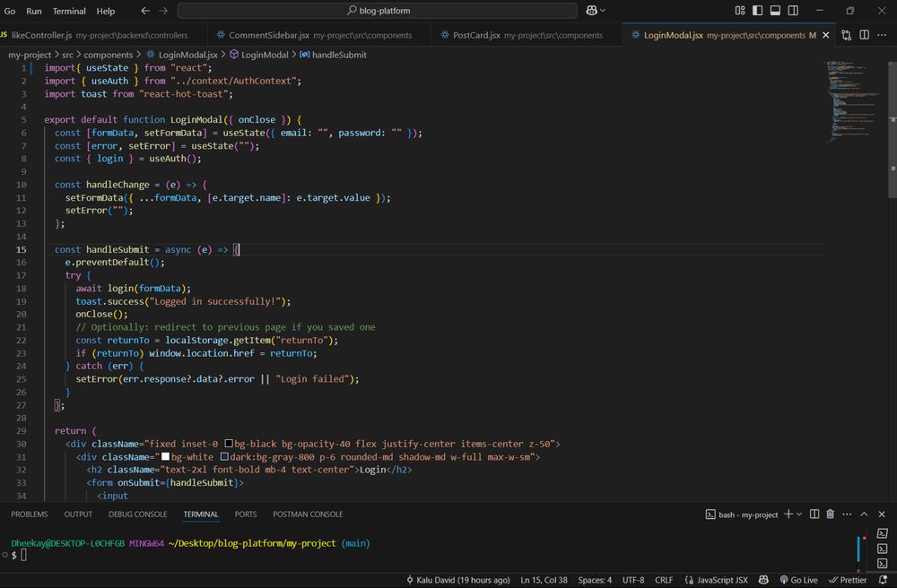Select the first terminal in the side list
The image size is (897, 588).
coord(882,533)
